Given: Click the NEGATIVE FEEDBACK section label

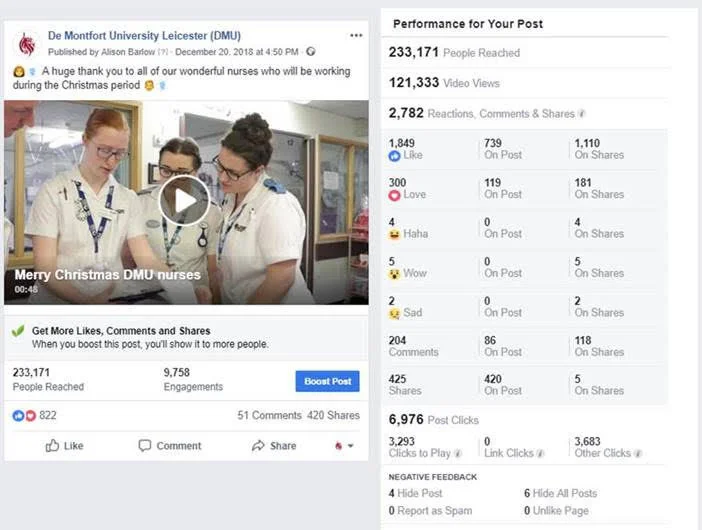Looking at the screenshot, I should (x=432, y=477).
